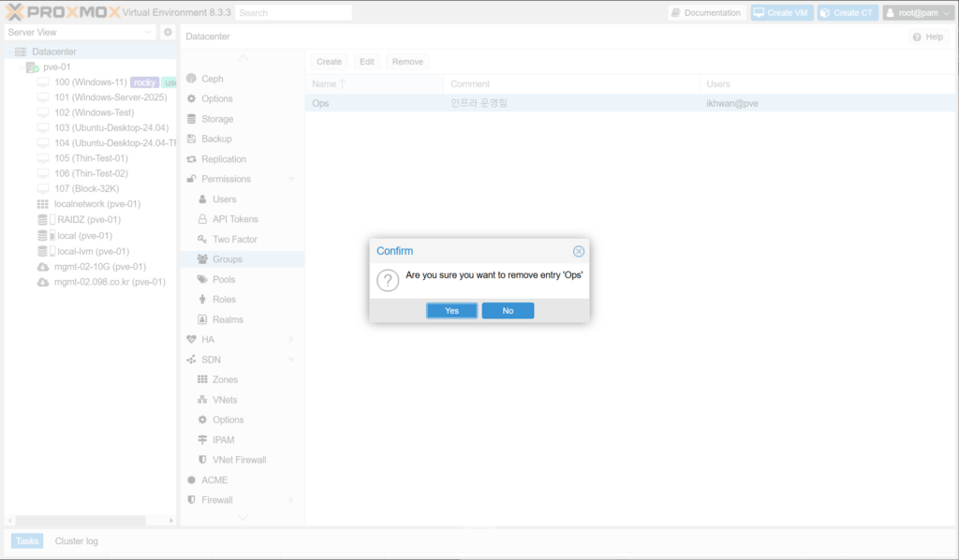
Task: Close the Confirm dialog with X icon
Action: (579, 251)
